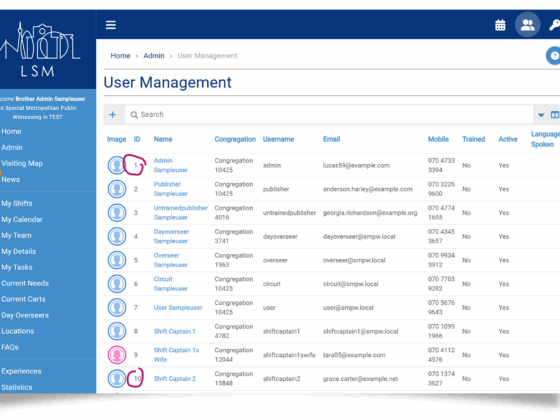Open Shift Captain 1s Wife name link
Viewport: 560px width, 420px height.
pos(176,355)
